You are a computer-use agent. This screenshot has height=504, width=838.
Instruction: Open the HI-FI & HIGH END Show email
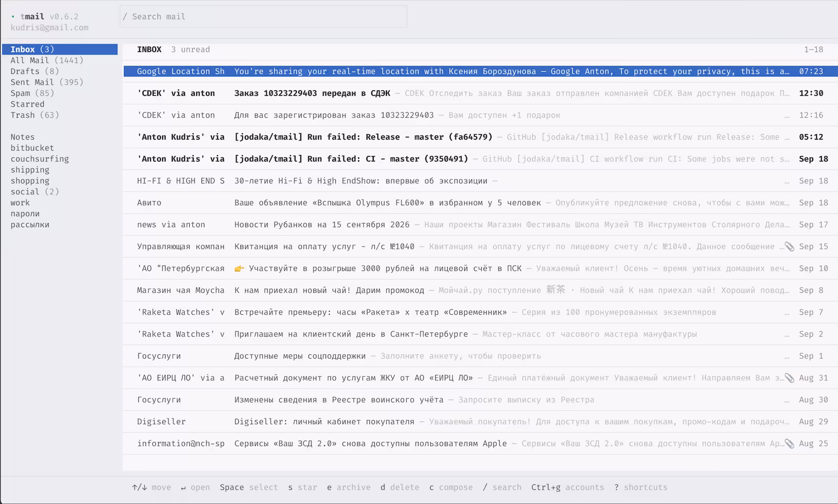tap(480, 180)
